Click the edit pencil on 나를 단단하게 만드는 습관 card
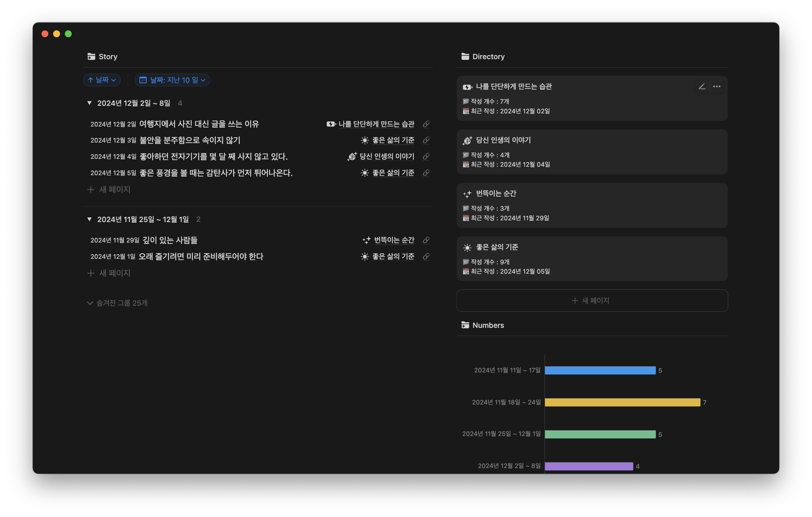Screen dimensions: 812x517 coord(702,87)
